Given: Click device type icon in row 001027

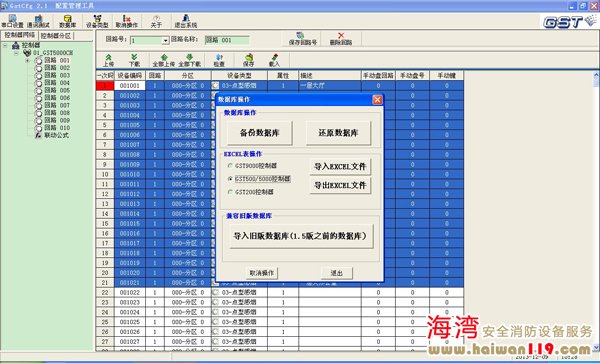Looking at the screenshot, I should [x=215, y=342].
